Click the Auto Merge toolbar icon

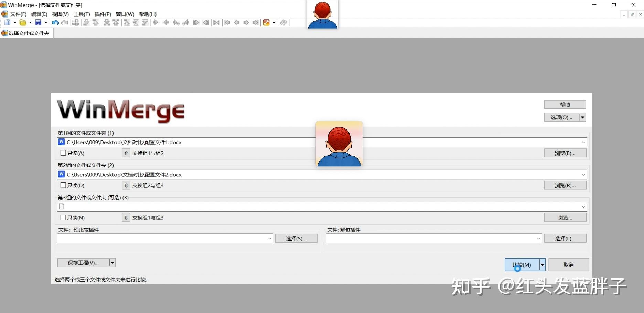(216, 22)
